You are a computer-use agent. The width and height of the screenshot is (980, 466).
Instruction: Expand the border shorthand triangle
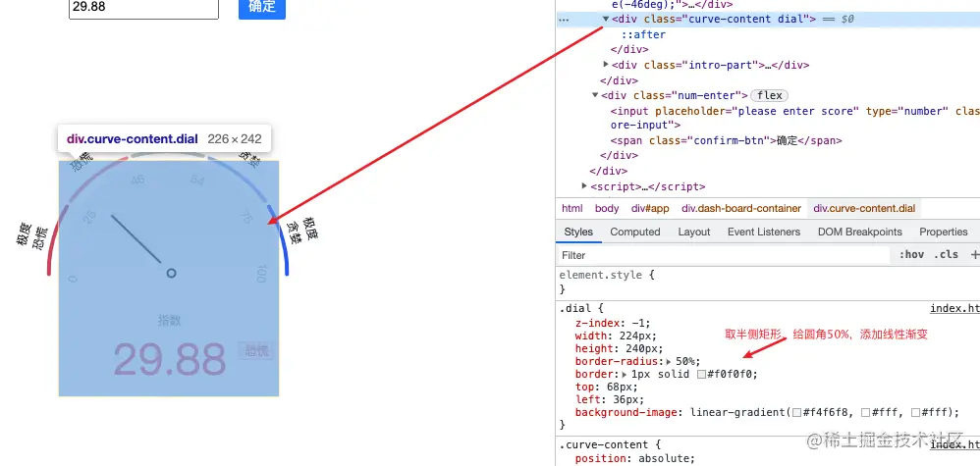tap(625, 374)
